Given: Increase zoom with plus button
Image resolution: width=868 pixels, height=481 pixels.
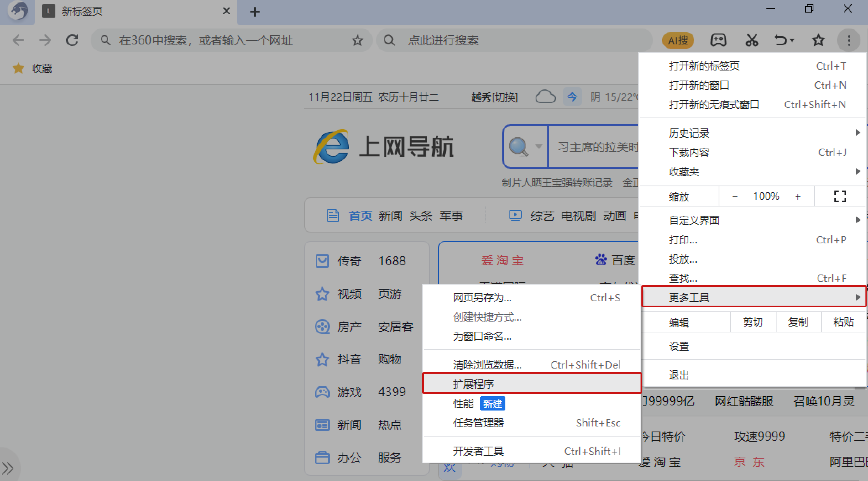Looking at the screenshot, I should tap(798, 196).
